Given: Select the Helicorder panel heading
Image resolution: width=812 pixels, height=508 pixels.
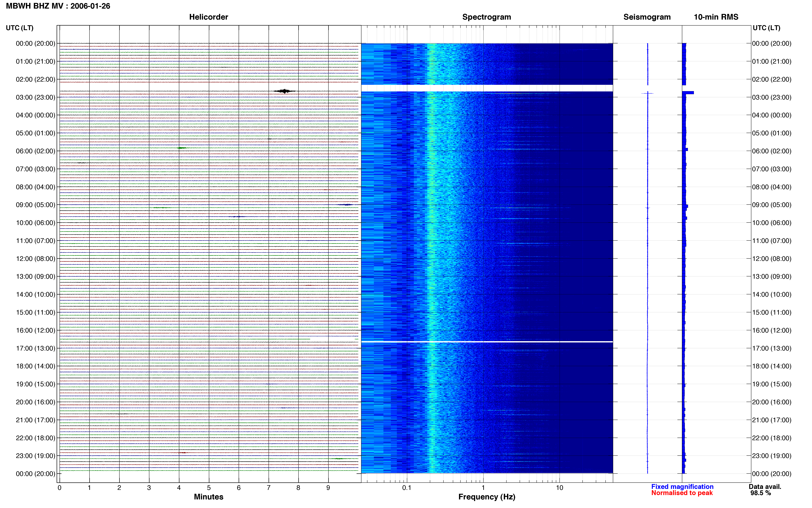Looking at the screenshot, I should click(x=209, y=17).
